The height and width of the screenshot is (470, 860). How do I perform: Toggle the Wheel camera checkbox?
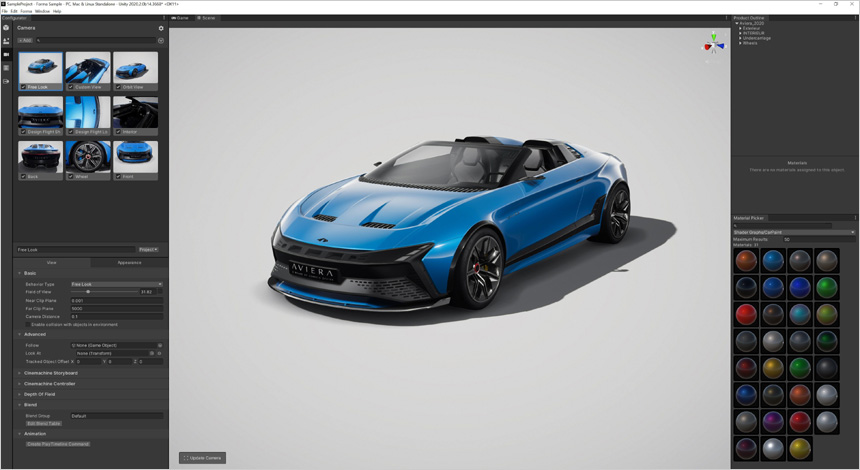71,176
